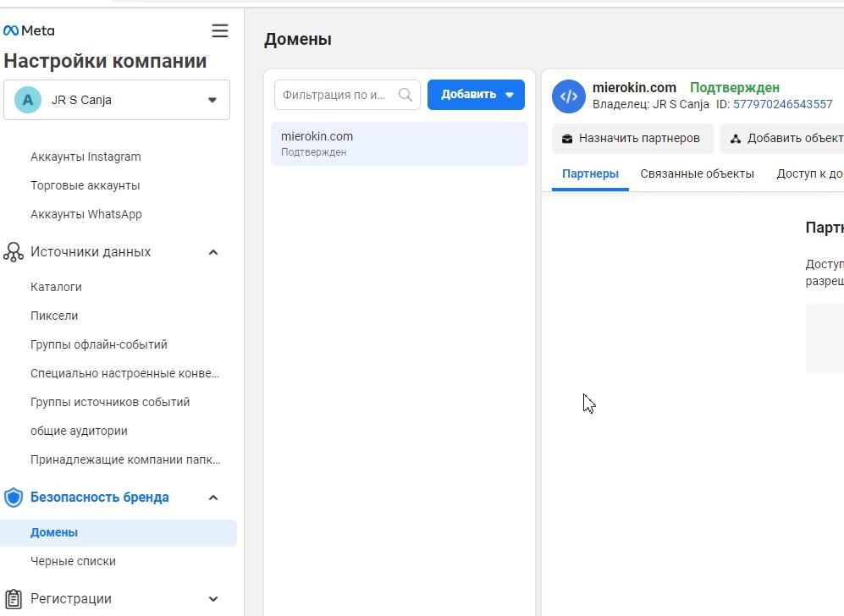This screenshot has width=844, height=616.
Task: Click the JR S Canja avatar icon
Action: pos(28,100)
